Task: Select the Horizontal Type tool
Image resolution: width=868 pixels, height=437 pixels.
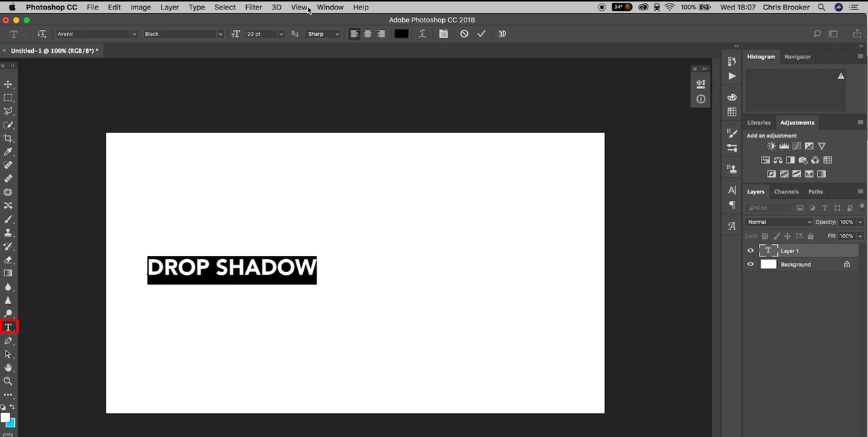Action: (8, 327)
